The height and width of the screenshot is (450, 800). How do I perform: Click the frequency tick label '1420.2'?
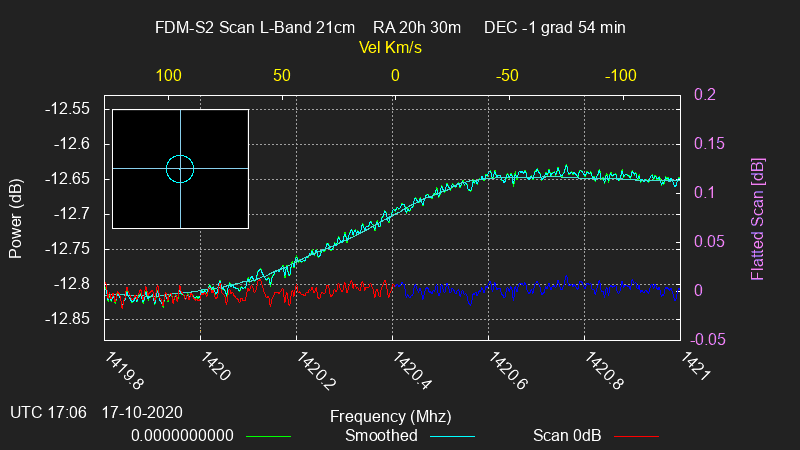[x=316, y=371]
